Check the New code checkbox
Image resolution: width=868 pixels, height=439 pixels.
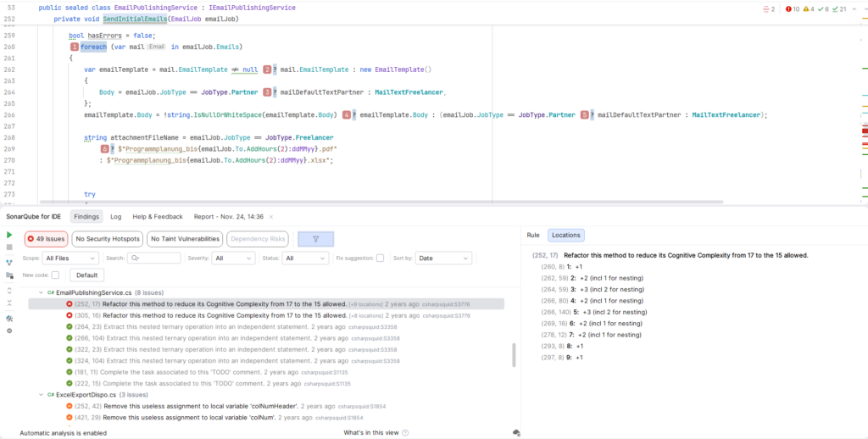tap(55, 275)
